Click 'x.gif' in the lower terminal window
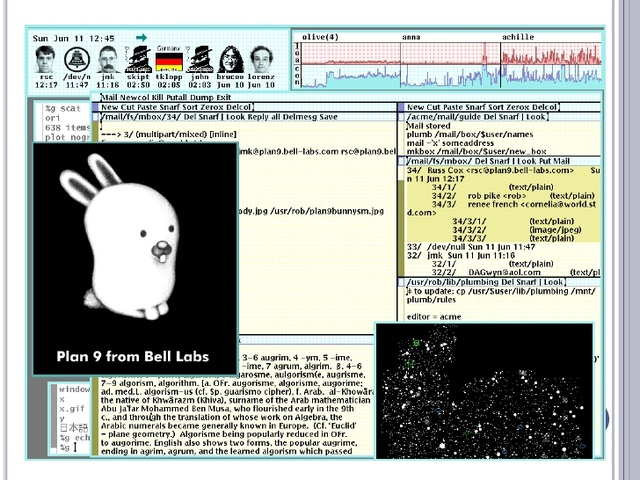This screenshot has height=480, width=640. pyautogui.click(x=72, y=409)
